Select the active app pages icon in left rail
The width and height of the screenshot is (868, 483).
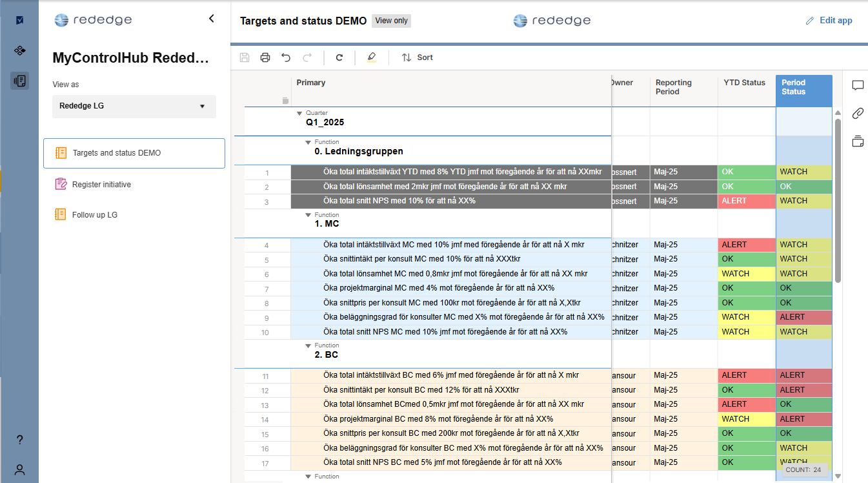[19, 81]
